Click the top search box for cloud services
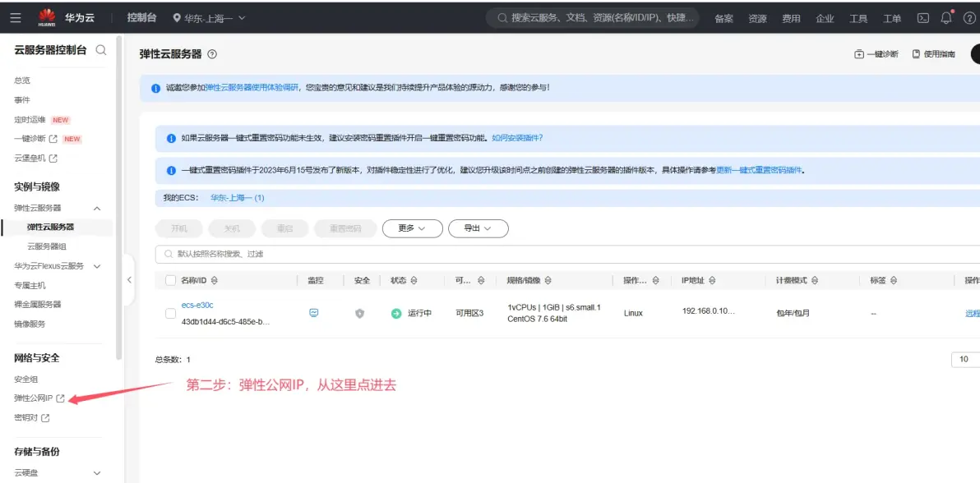This screenshot has height=483, width=980. tap(594, 18)
